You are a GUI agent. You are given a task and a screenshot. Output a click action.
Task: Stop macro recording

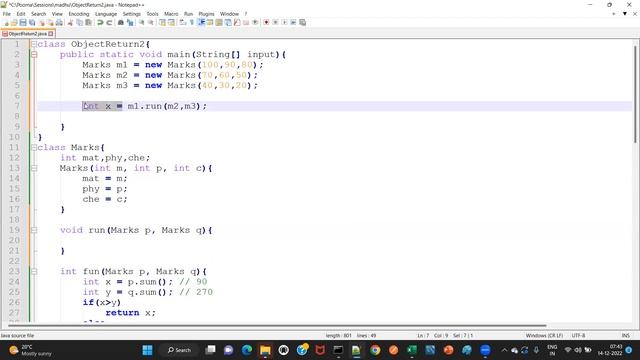tap(275, 22)
